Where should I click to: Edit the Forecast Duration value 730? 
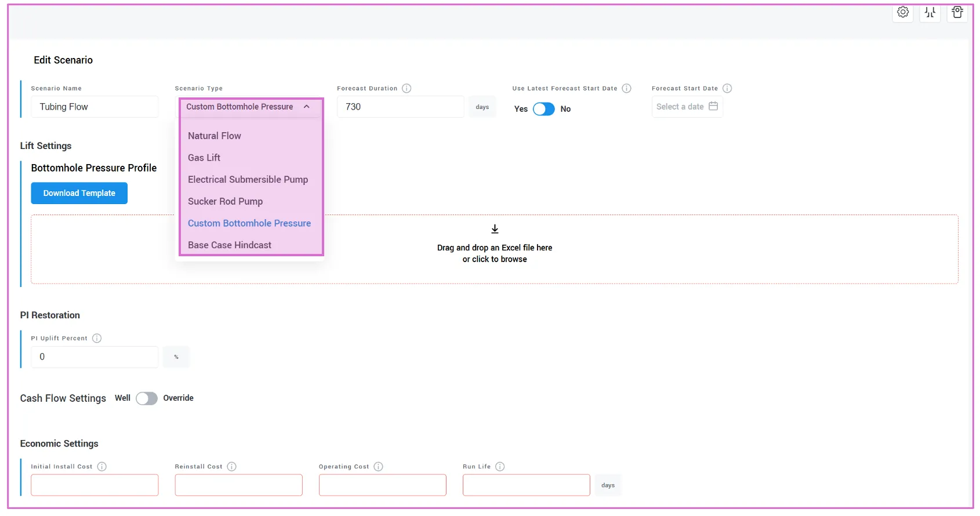[401, 107]
